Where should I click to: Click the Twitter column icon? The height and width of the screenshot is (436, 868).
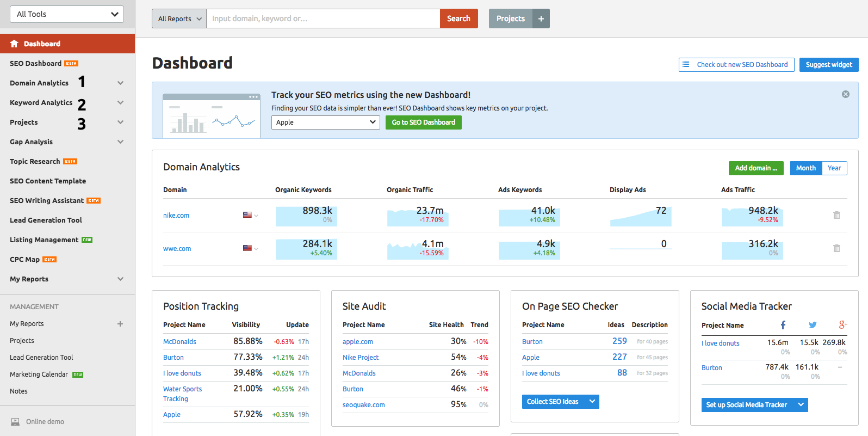(813, 325)
